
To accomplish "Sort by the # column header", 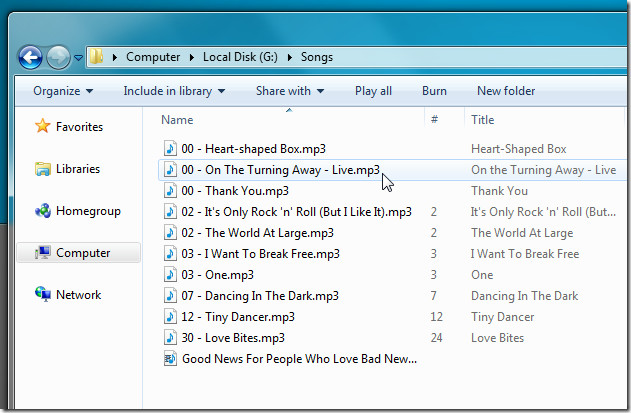I will pos(434,120).
